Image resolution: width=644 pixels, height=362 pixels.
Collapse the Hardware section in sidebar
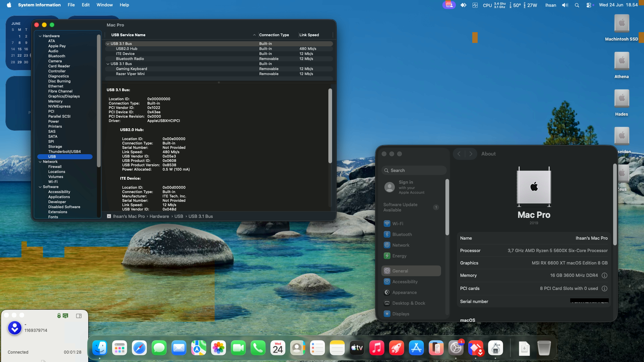click(40, 36)
